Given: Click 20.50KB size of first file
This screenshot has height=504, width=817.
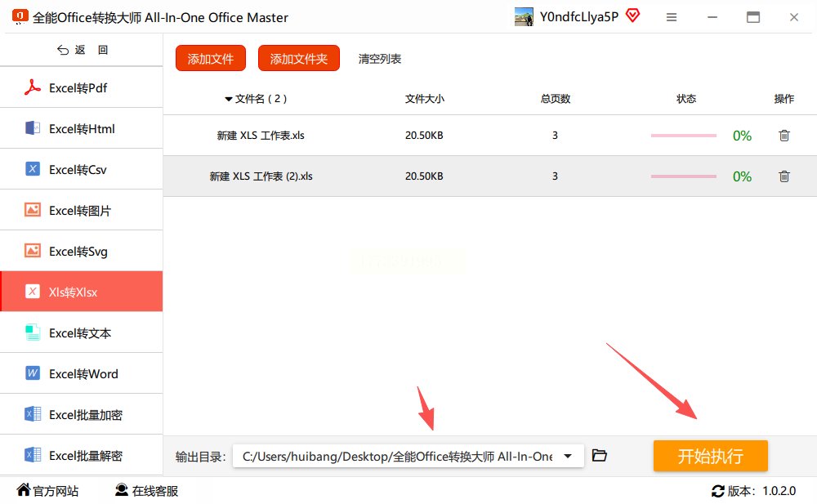Looking at the screenshot, I should [424, 136].
